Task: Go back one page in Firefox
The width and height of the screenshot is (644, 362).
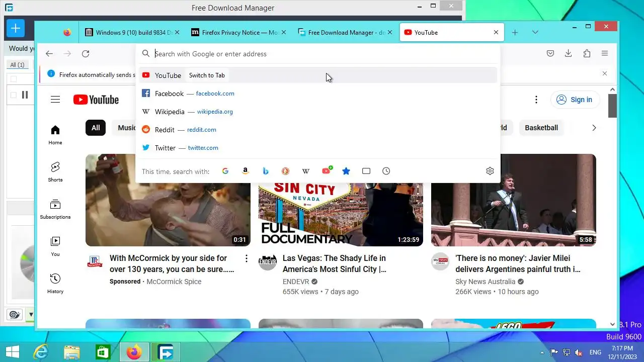Action: tap(49, 54)
